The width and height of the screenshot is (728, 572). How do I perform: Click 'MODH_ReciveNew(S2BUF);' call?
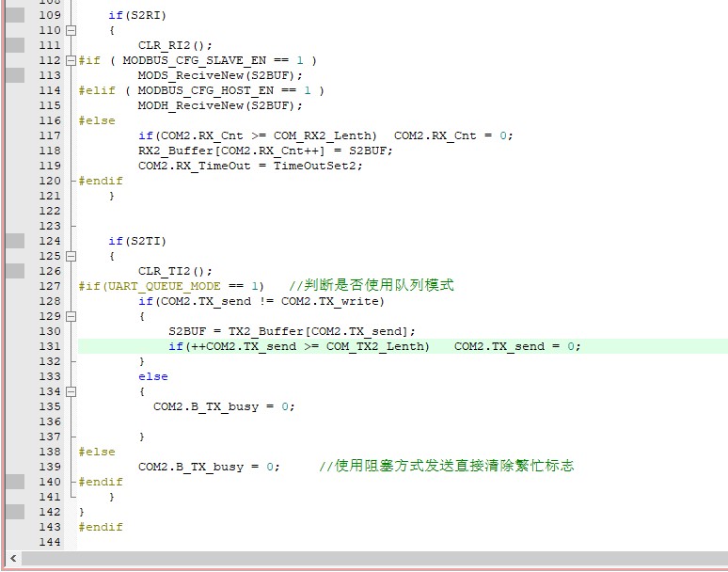[x=220, y=105]
